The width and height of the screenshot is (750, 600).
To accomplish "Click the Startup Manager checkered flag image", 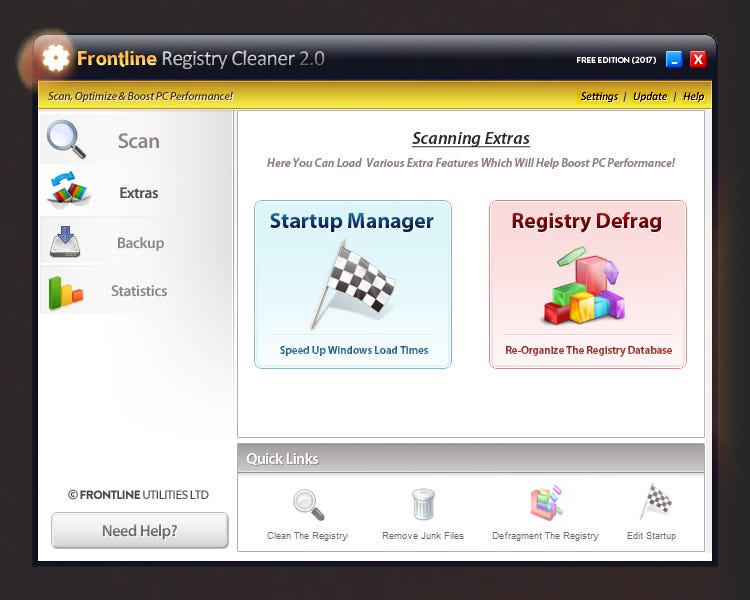I will click(x=353, y=285).
